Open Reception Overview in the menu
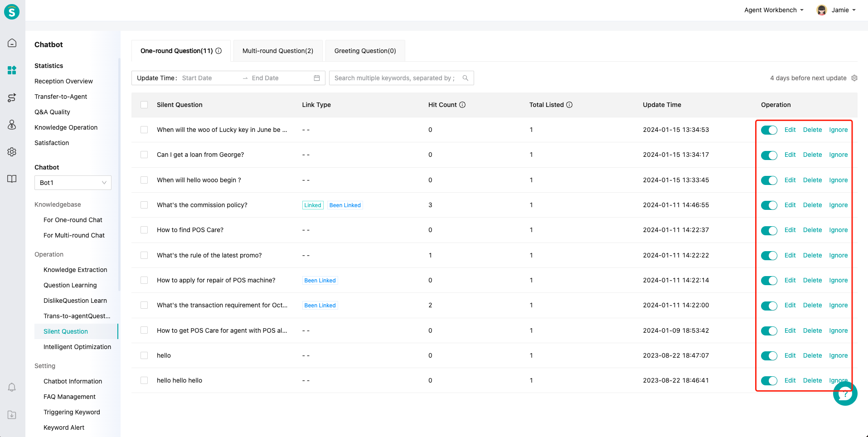Image resolution: width=868 pixels, height=437 pixels. (63, 81)
